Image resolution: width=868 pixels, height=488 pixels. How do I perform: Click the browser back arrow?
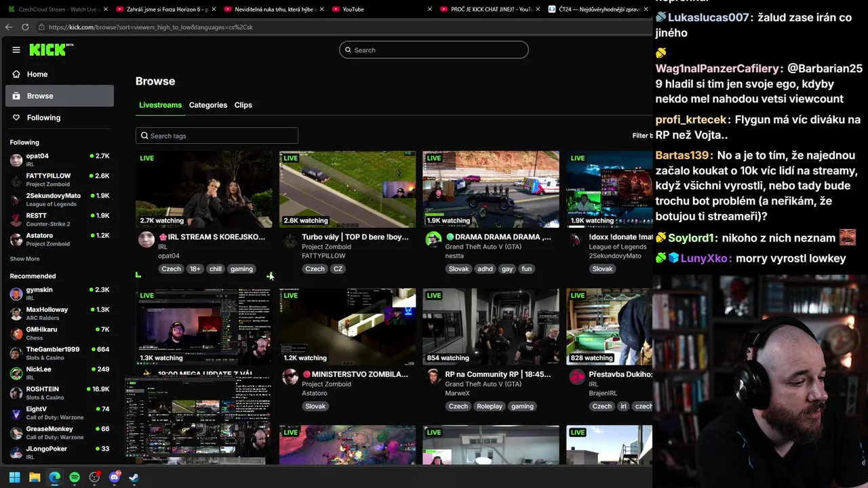tap(9, 27)
